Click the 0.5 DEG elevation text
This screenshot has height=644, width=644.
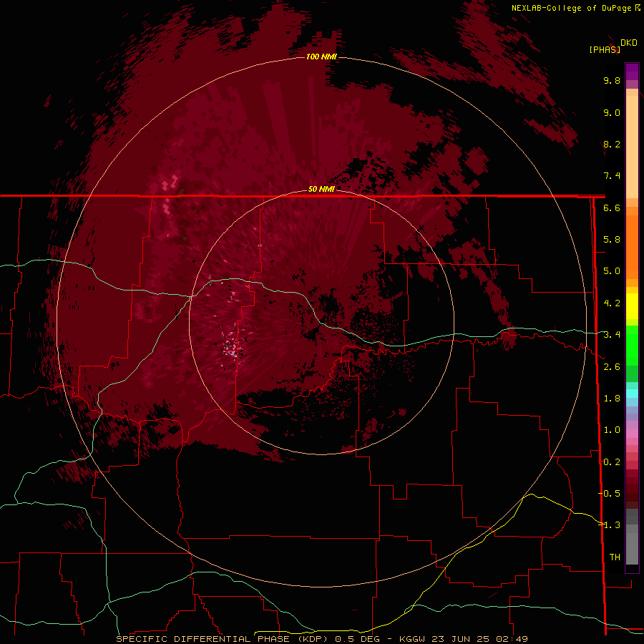[x=357, y=639]
